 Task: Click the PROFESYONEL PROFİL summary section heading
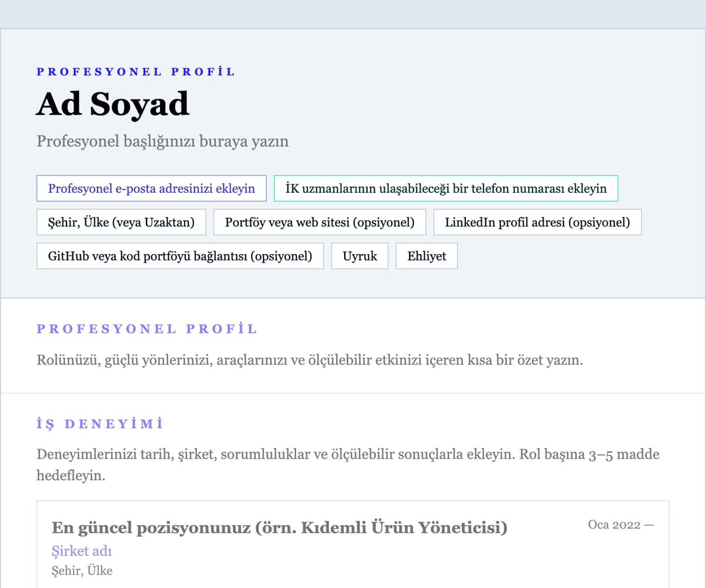[147, 329]
